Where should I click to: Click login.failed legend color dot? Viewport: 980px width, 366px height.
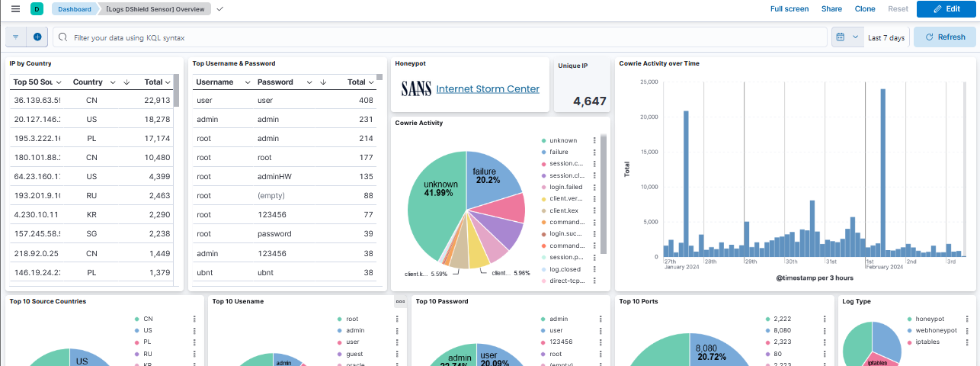click(x=543, y=187)
